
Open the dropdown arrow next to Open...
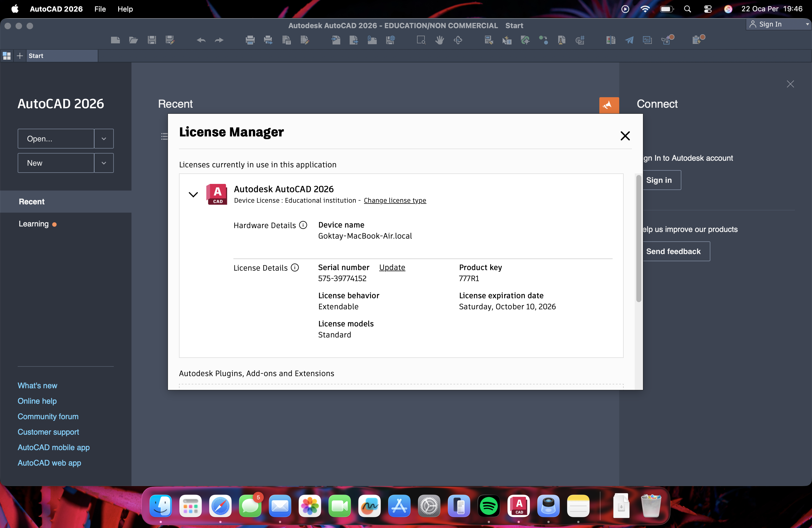[x=104, y=139]
